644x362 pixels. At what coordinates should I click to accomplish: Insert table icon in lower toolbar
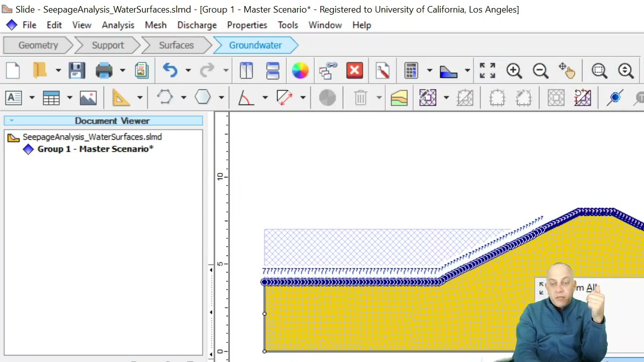pyautogui.click(x=51, y=98)
